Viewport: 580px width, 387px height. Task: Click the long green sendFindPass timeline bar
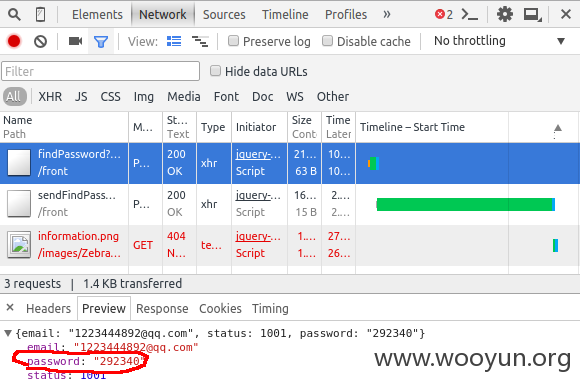click(x=466, y=204)
